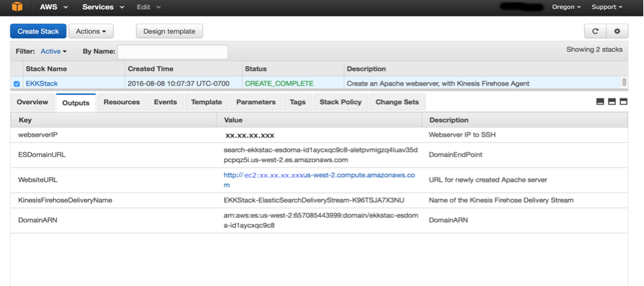Click the xx.xx.xx.xxx webserver IP value
Viewport: 644px width, 286px height.
pos(250,135)
